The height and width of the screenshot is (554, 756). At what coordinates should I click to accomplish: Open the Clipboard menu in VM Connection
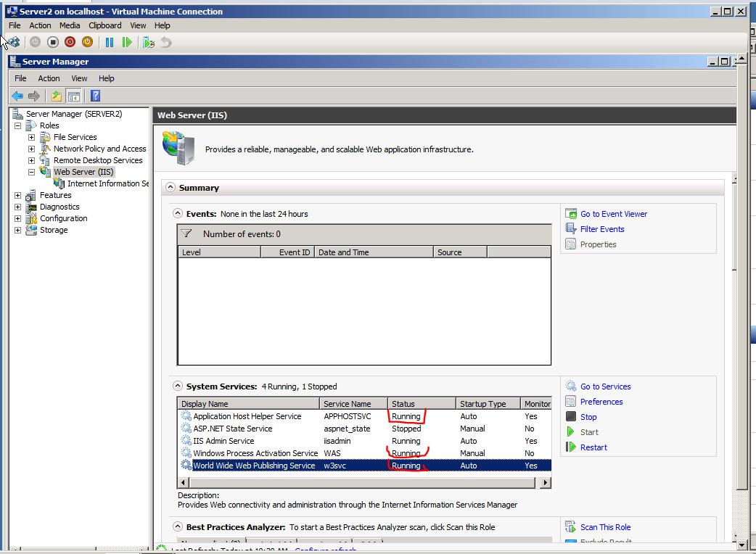pos(105,25)
